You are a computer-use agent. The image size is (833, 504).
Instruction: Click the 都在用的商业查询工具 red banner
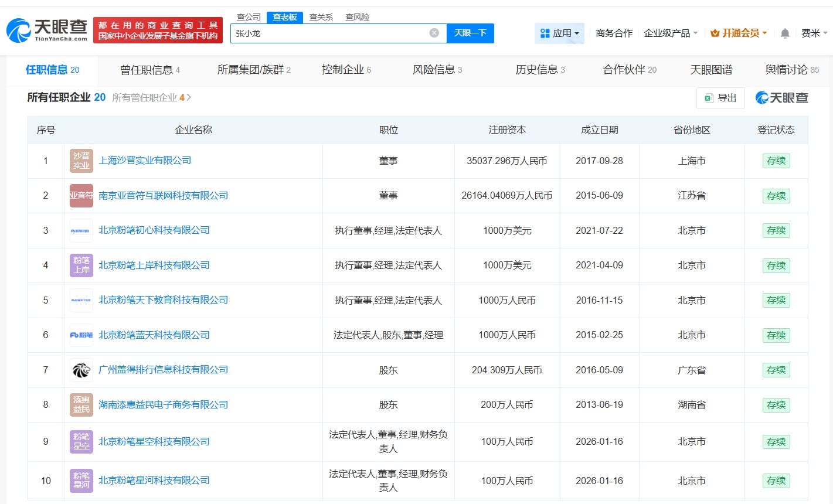tap(158, 30)
